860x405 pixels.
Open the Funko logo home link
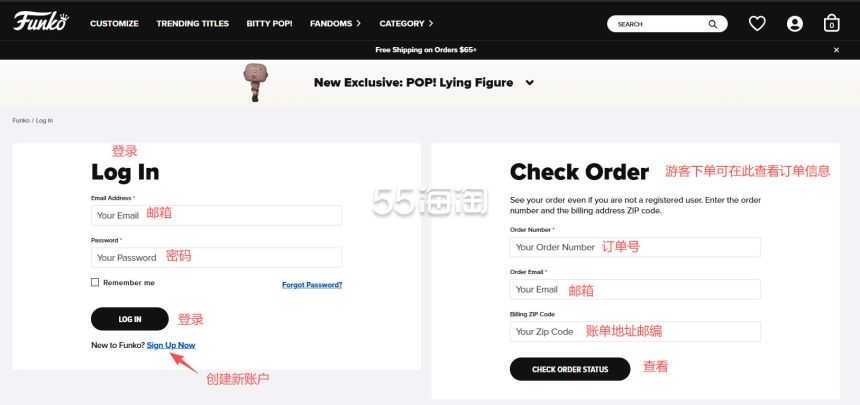coord(41,21)
